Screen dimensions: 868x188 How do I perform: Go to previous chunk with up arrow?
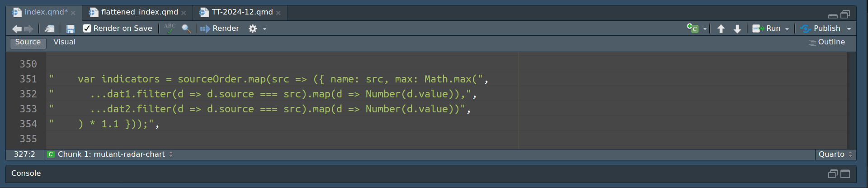[721, 29]
